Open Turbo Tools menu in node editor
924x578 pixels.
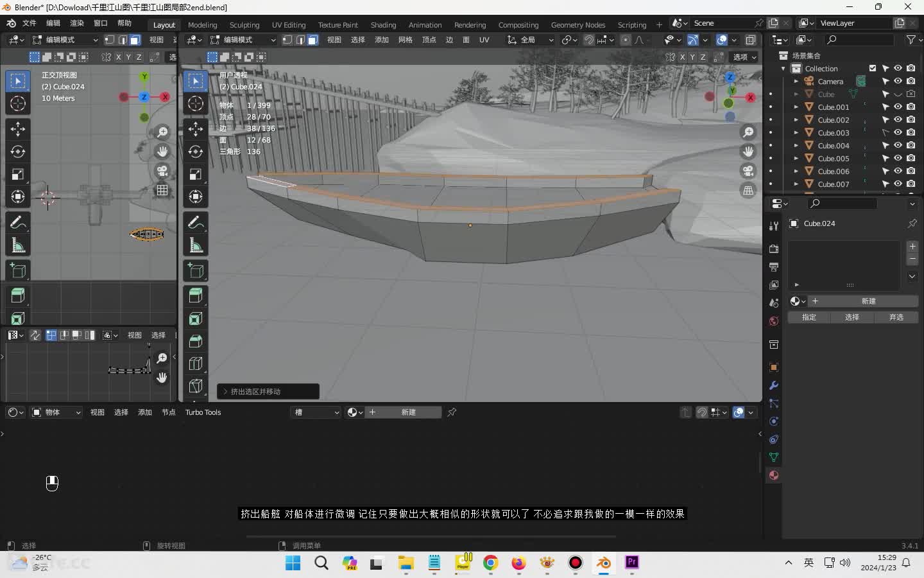coord(203,412)
